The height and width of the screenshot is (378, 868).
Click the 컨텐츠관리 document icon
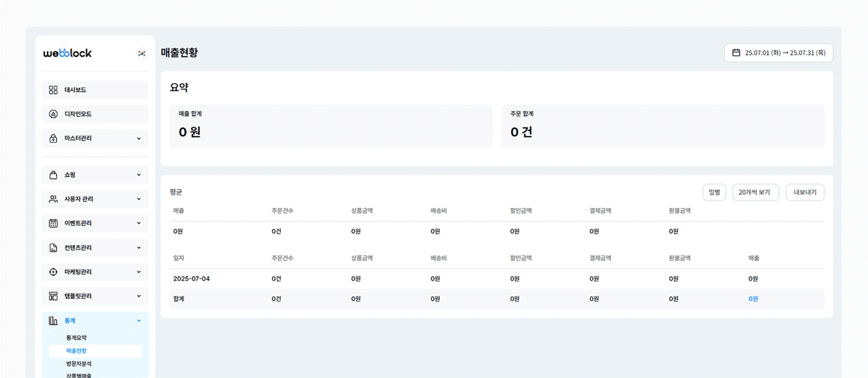pyautogui.click(x=53, y=248)
